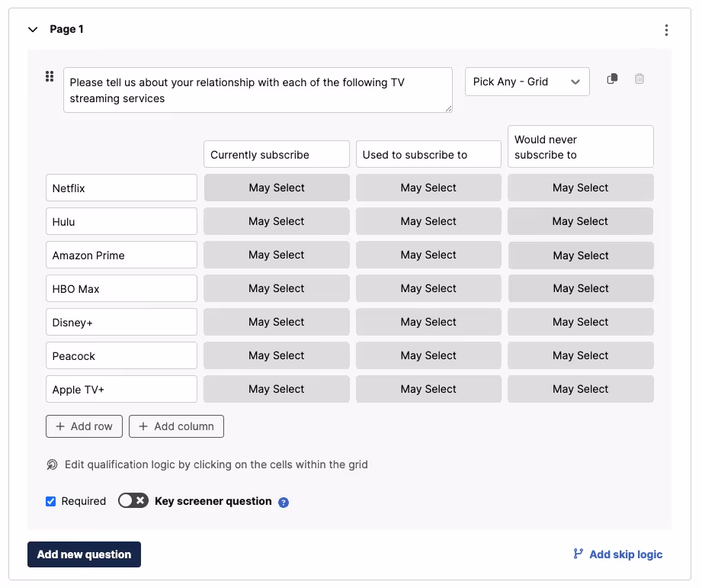Edit the Apple TV+ row label

point(121,389)
